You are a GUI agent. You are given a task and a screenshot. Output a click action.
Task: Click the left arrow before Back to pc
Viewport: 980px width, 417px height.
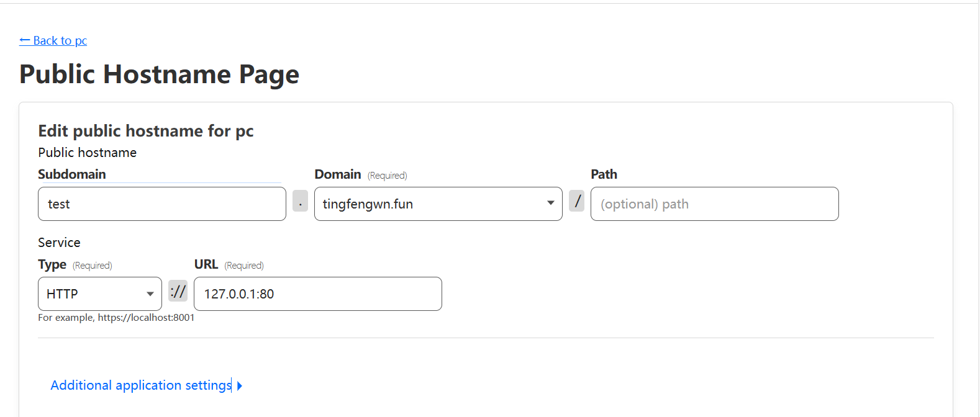point(24,41)
